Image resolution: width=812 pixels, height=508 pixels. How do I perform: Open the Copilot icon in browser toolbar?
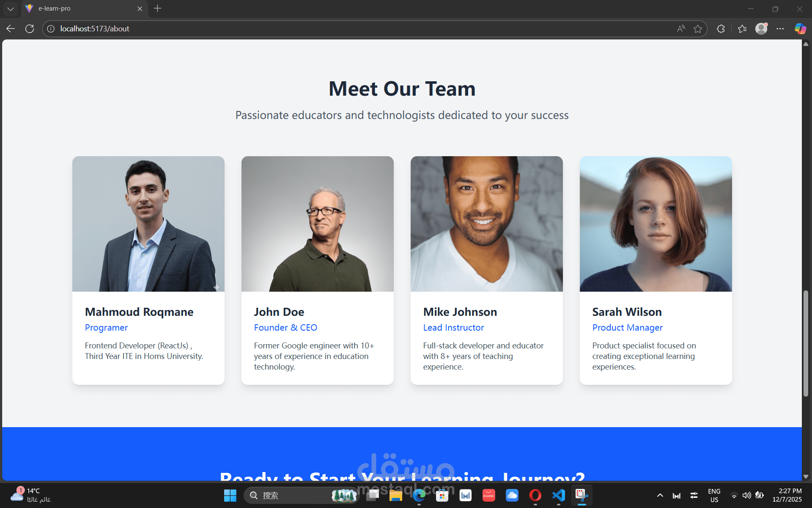point(800,29)
